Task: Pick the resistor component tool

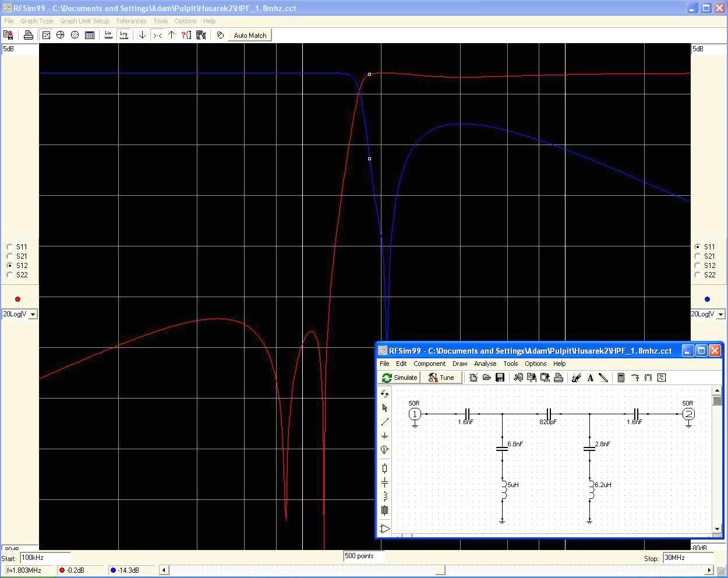Action: (x=384, y=468)
